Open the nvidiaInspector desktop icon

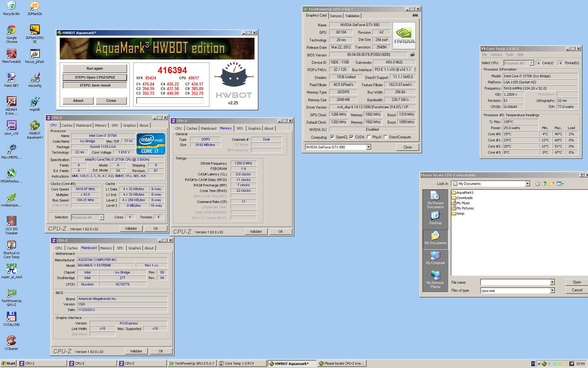pyautogui.click(x=11, y=200)
